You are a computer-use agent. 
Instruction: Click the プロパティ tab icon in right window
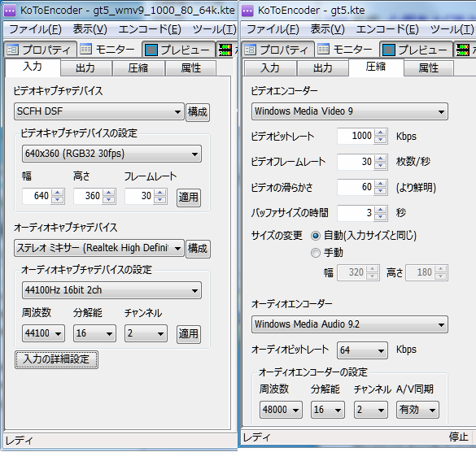250,50
